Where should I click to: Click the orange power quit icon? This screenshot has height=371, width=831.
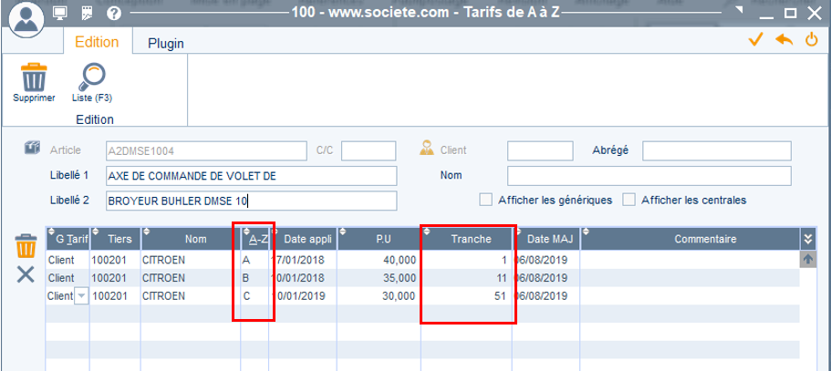pyautogui.click(x=812, y=40)
